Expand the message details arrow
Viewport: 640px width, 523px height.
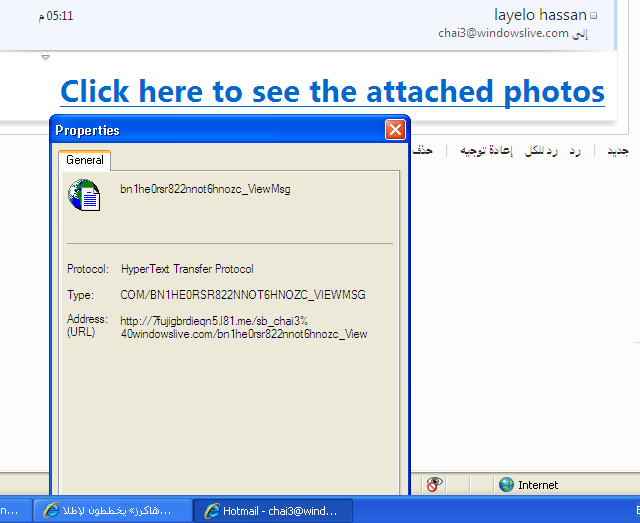[x=45, y=57]
